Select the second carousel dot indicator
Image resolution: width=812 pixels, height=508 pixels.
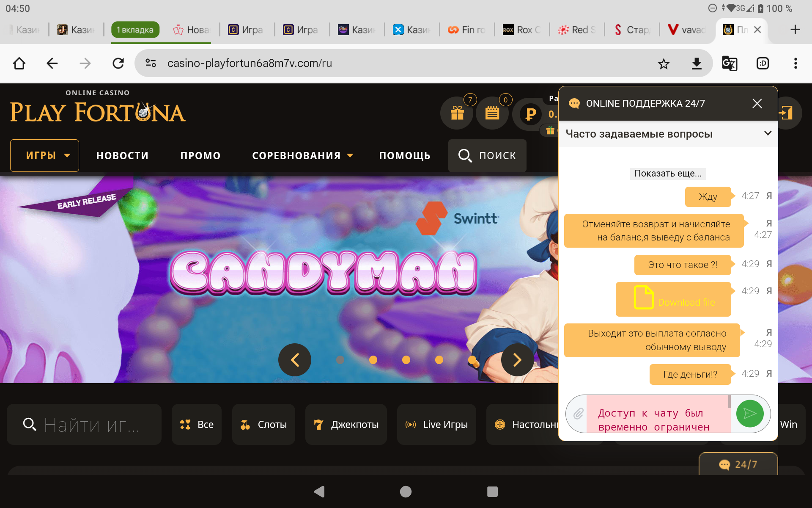[373, 360]
